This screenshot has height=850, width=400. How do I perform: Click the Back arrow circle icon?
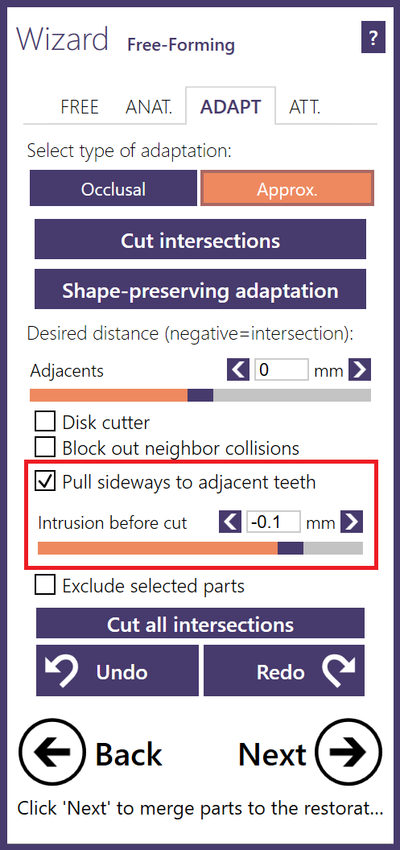(53, 753)
